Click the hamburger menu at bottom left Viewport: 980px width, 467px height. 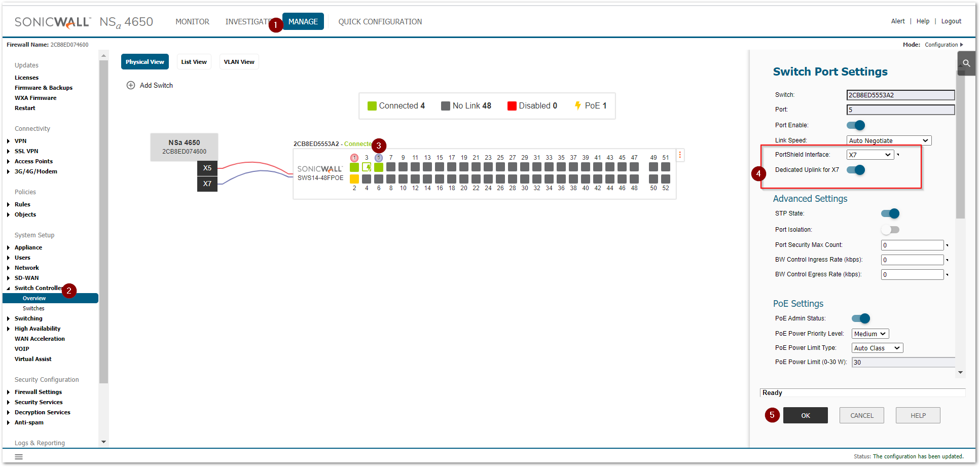tap(19, 456)
